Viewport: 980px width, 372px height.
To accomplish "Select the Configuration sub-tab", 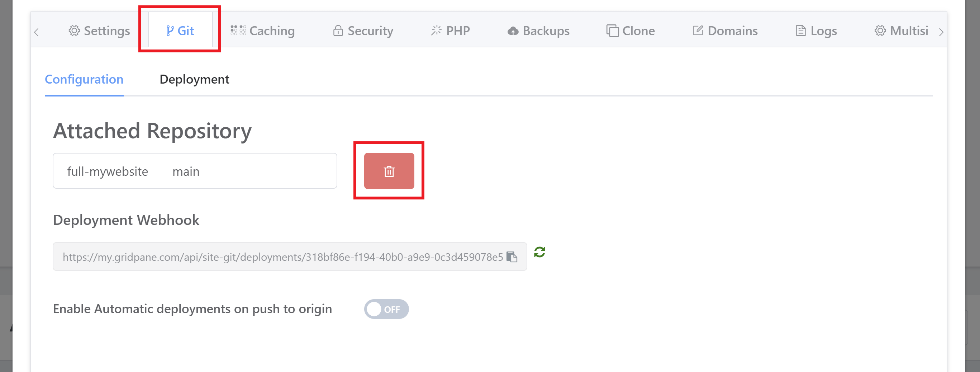I will click(x=84, y=79).
